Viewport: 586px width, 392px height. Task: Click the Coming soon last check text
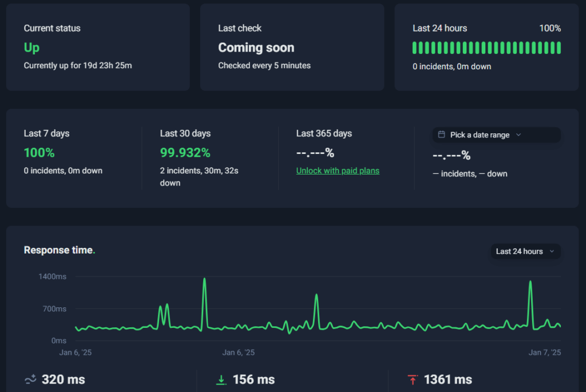(x=256, y=47)
